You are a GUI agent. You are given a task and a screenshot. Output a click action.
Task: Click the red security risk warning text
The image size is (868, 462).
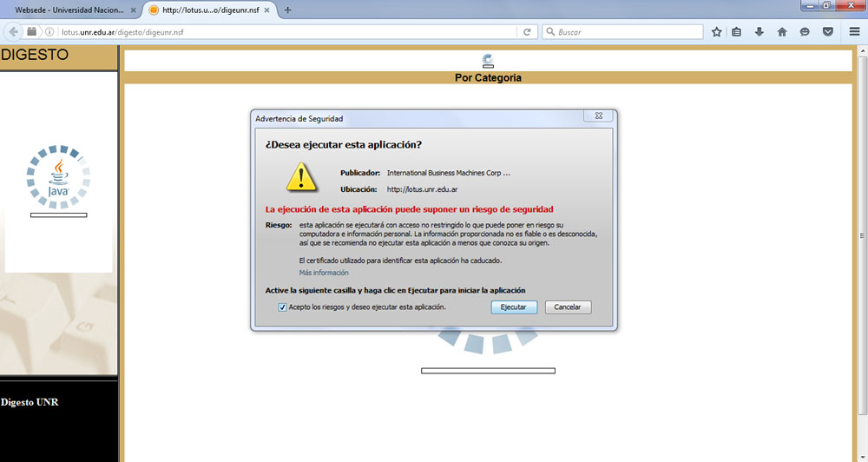click(x=409, y=209)
